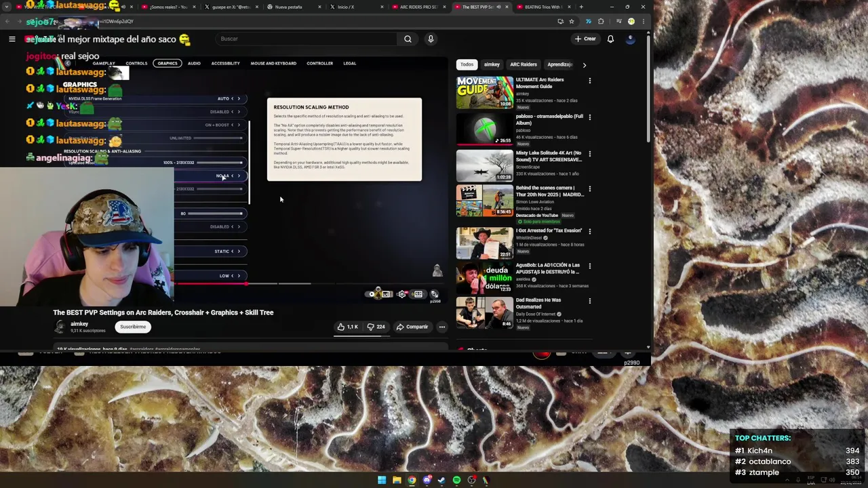Open options for AgusBob video
868x488 pixels.
click(x=589, y=266)
